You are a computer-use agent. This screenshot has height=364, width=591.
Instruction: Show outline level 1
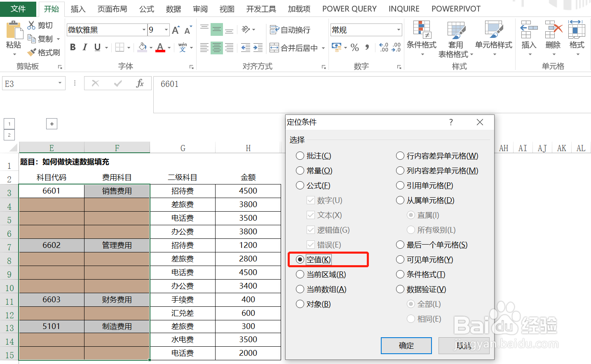tap(9, 124)
